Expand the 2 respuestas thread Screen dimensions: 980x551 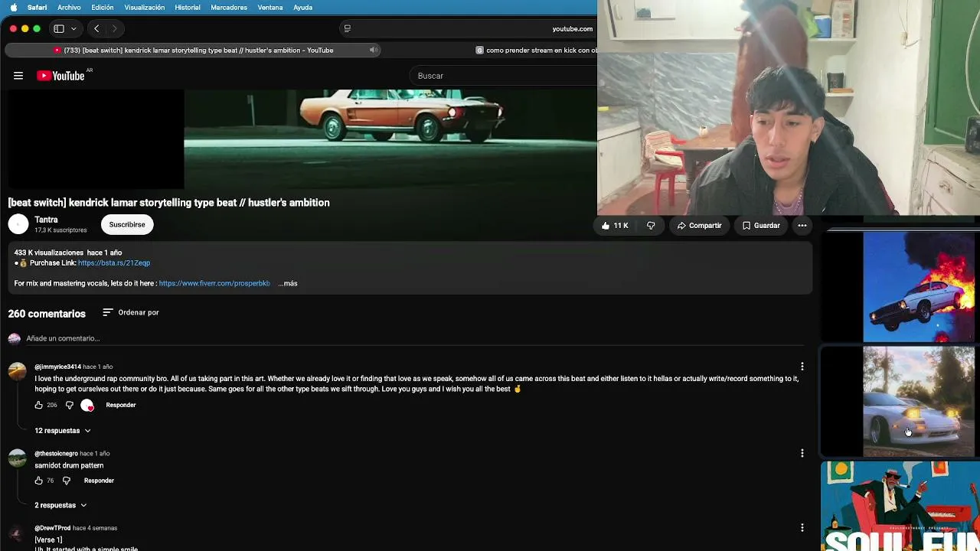[60, 505]
